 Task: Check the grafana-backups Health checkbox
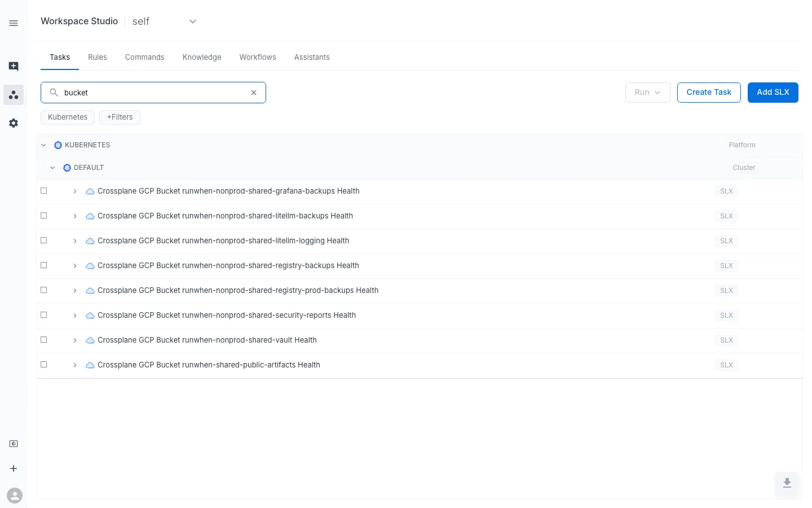point(44,191)
